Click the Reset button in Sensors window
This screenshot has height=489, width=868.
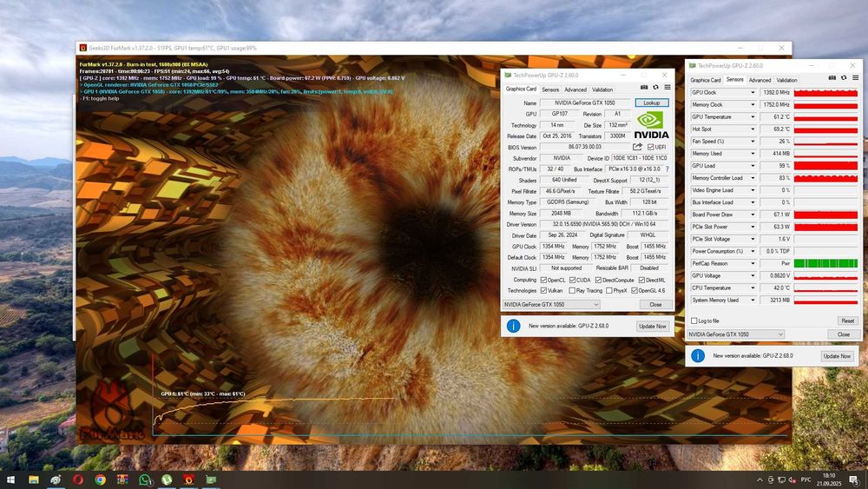click(847, 320)
